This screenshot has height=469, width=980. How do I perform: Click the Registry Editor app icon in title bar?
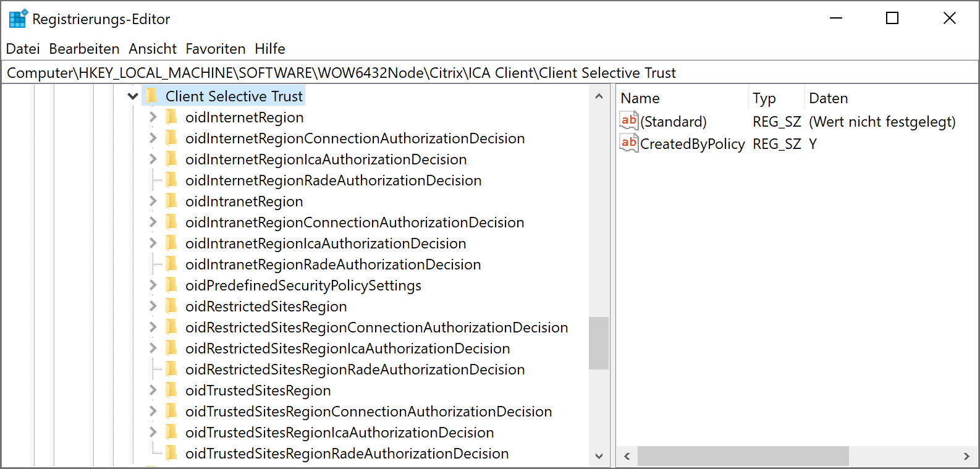(x=18, y=19)
